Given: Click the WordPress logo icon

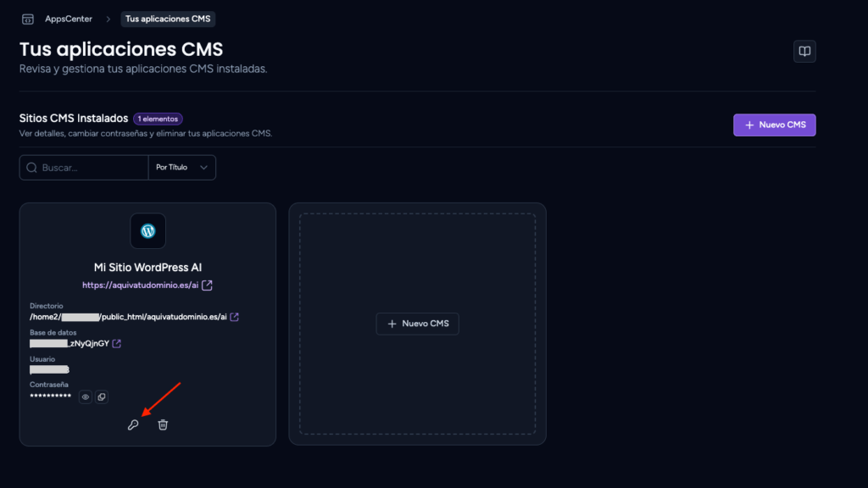Looking at the screenshot, I should pos(147,230).
